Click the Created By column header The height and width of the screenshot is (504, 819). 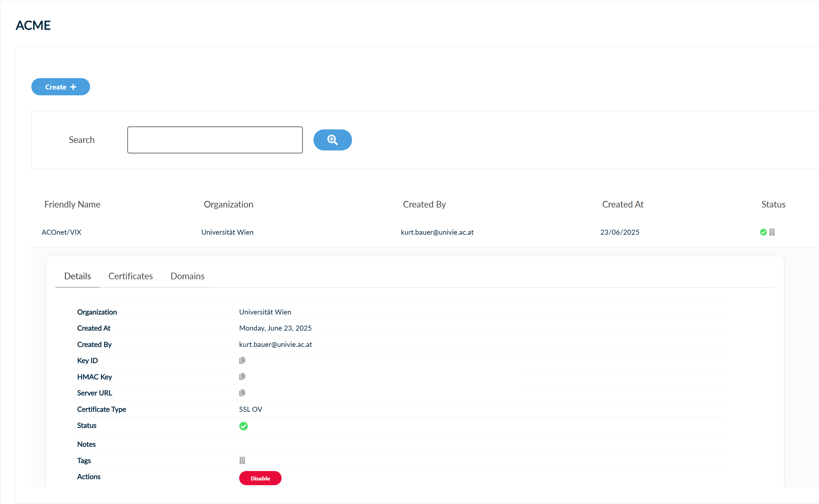(x=424, y=204)
